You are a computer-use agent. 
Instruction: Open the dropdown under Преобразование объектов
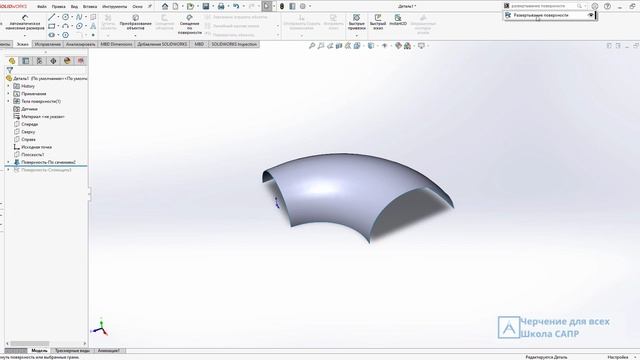pyautogui.click(x=136, y=36)
